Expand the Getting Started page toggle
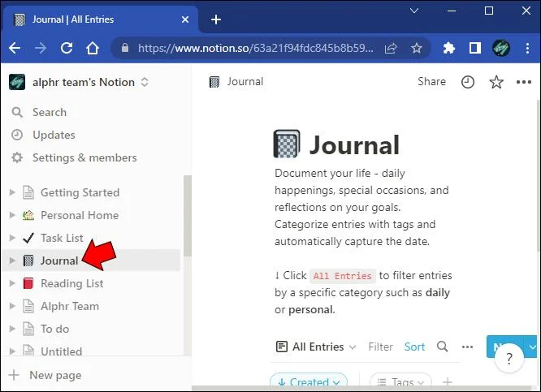Image resolution: width=541 pixels, height=392 pixels. (x=12, y=192)
